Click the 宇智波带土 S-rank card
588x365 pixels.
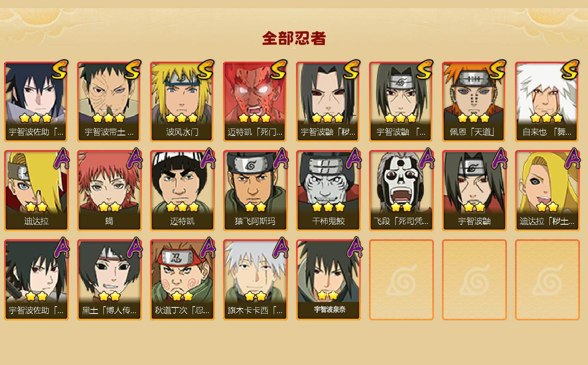[x=109, y=101]
